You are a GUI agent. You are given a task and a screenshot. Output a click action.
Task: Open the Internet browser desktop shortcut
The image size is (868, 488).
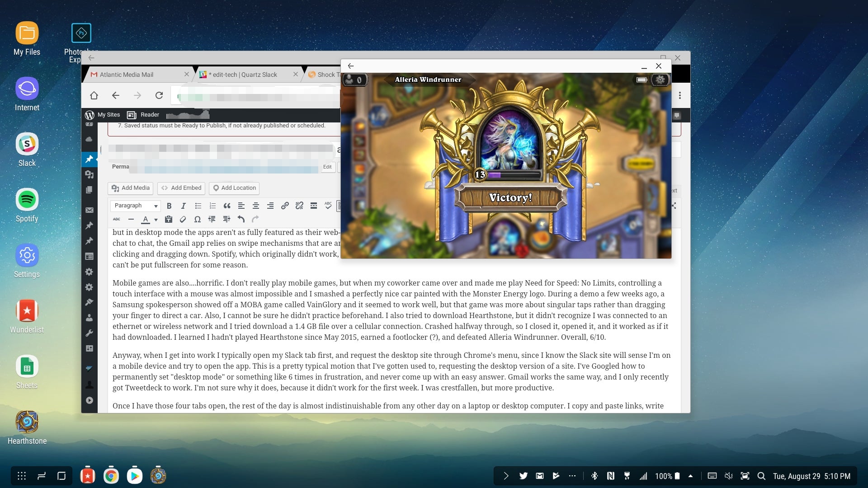pyautogui.click(x=27, y=94)
